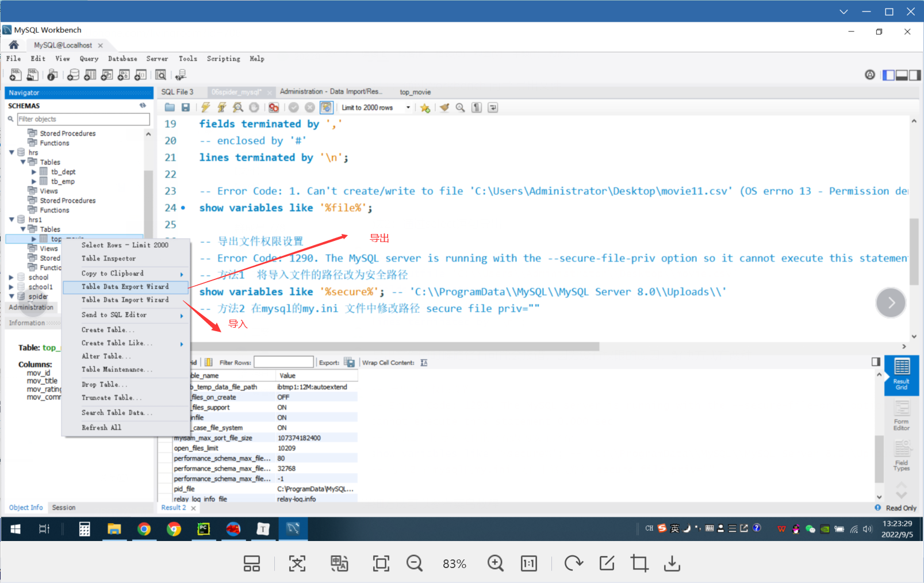The image size is (924, 583).
Task: Search table data toolbar icon
Action: (x=161, y=75)
